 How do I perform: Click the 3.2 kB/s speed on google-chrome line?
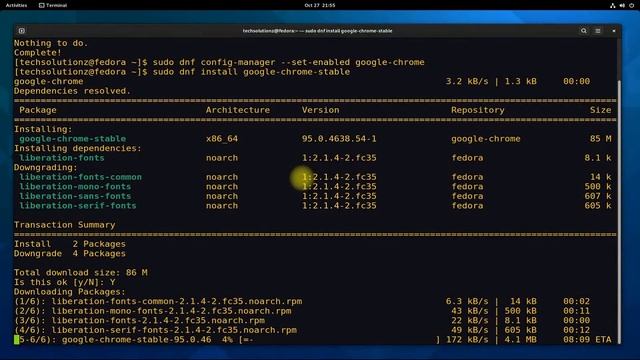(467, 81)
